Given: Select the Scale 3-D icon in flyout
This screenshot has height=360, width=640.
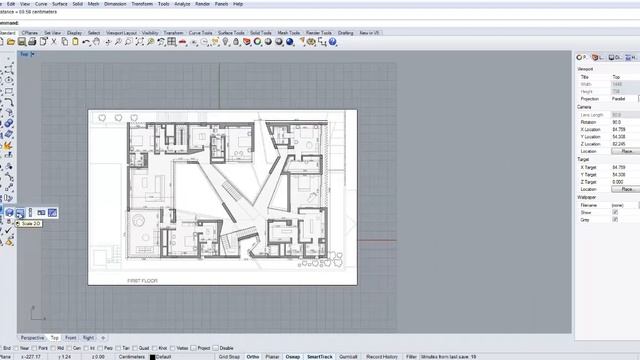Looking at the screenshot, I should click(9, 213).
